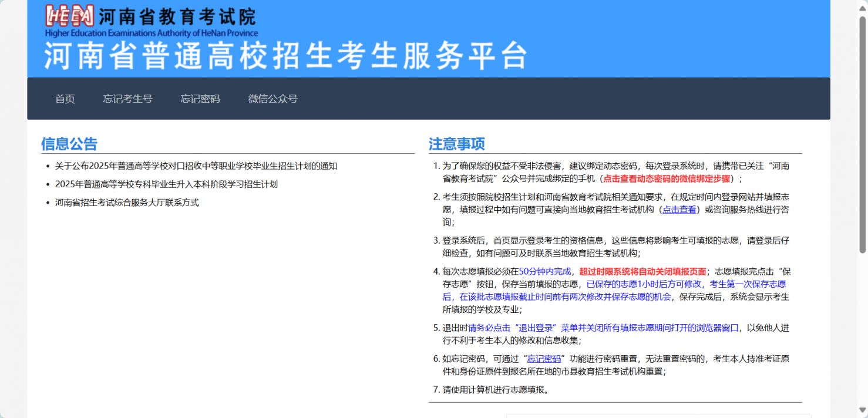
Task: Click the 注意事项 heading
Action: (457, 144)
